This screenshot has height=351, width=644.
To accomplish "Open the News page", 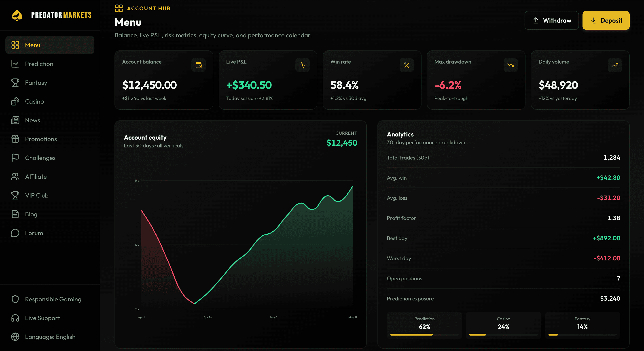I will point(50,120).
